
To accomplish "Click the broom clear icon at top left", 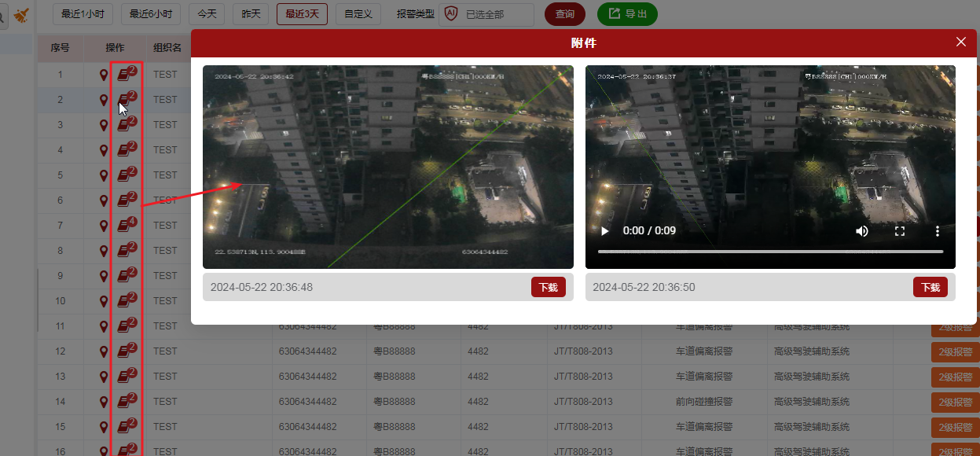I will [21, 14].
